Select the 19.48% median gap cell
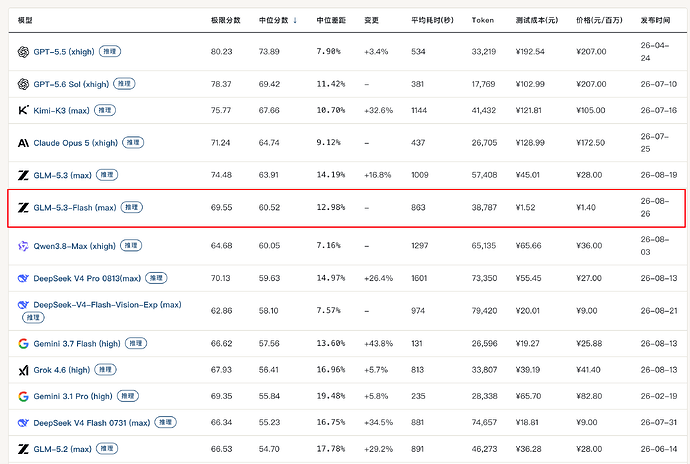Screen dimensions: 690x464 [331, 396]
